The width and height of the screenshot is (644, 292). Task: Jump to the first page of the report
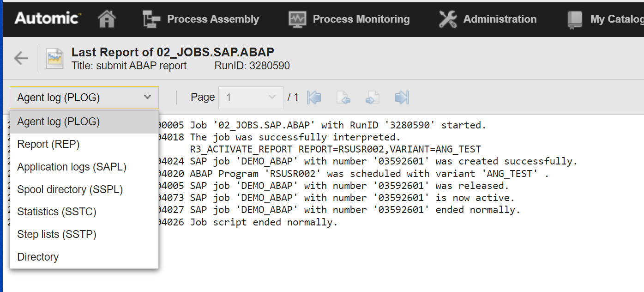pos(314,97)
